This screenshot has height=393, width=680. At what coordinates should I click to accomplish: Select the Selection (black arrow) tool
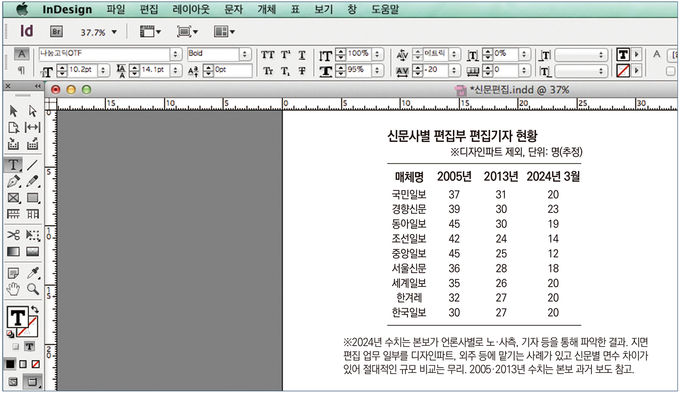(x=13, y=111)
